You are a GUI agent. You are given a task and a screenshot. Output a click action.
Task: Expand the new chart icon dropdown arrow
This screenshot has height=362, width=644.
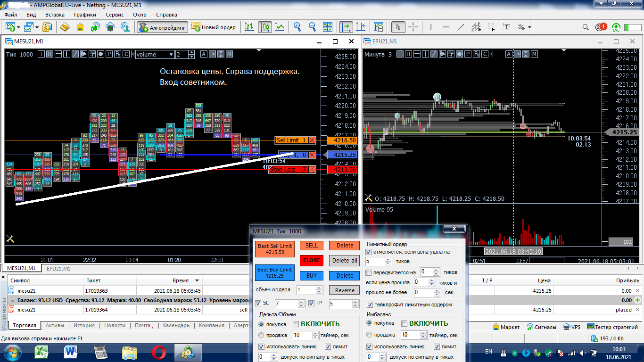18,27
